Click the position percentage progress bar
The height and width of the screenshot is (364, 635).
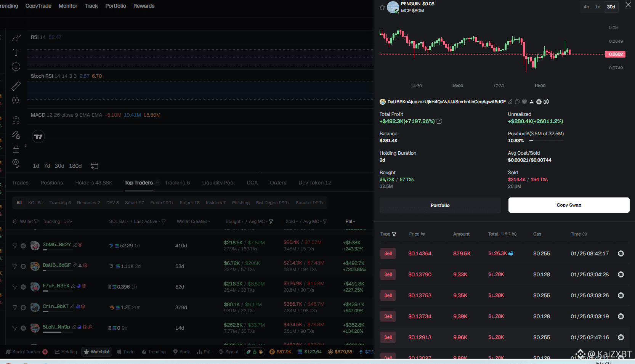pyautogui.click(x=546, y=141)
